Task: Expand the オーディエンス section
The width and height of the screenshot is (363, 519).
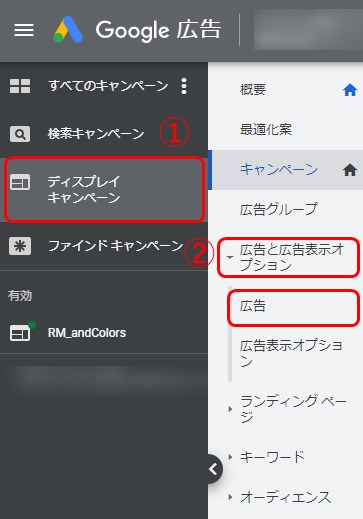Action: tap(230, 497)
